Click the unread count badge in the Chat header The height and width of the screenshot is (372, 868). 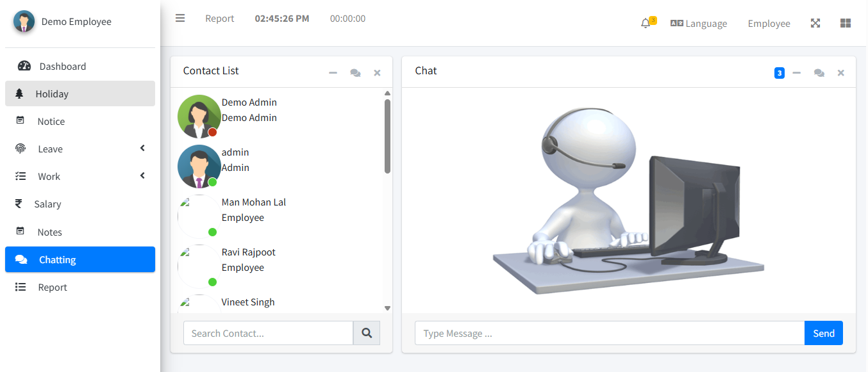[780, 73]
